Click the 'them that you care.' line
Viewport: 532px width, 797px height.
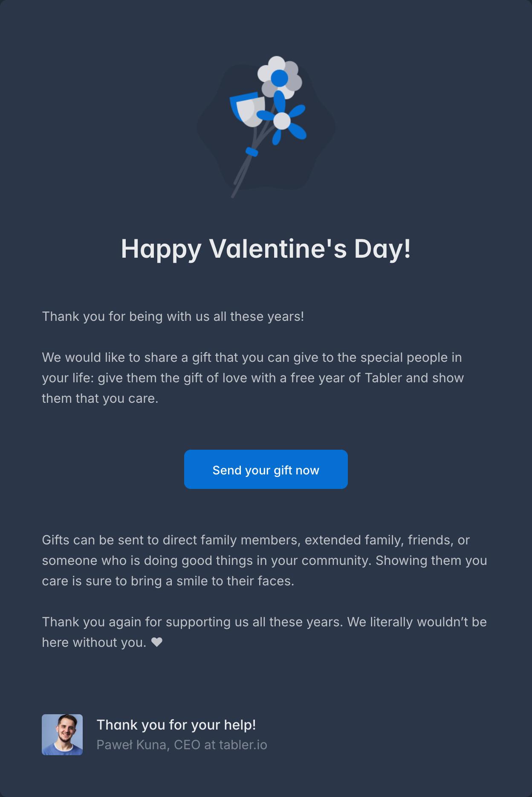pyautogui.click(x=100, y=398)
